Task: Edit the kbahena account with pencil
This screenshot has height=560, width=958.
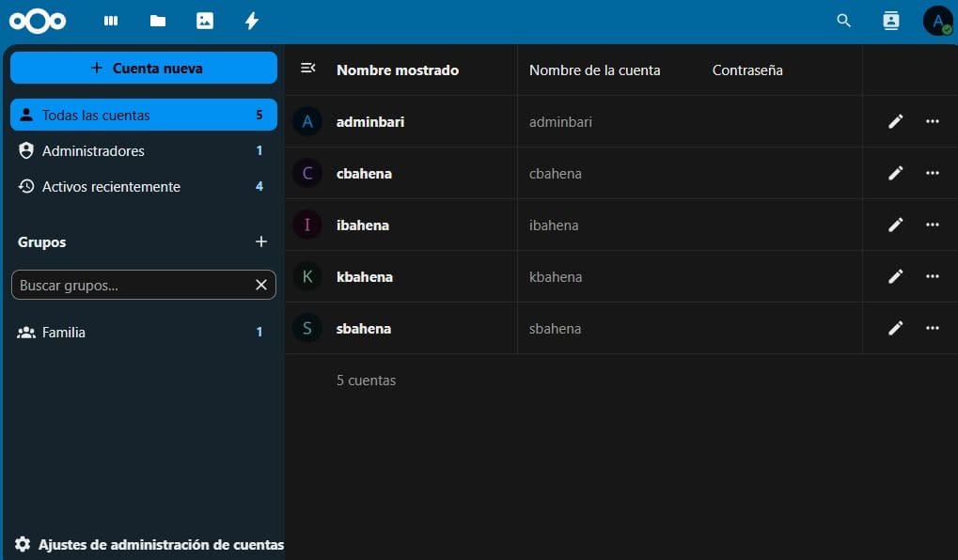Action: point(895,276)
